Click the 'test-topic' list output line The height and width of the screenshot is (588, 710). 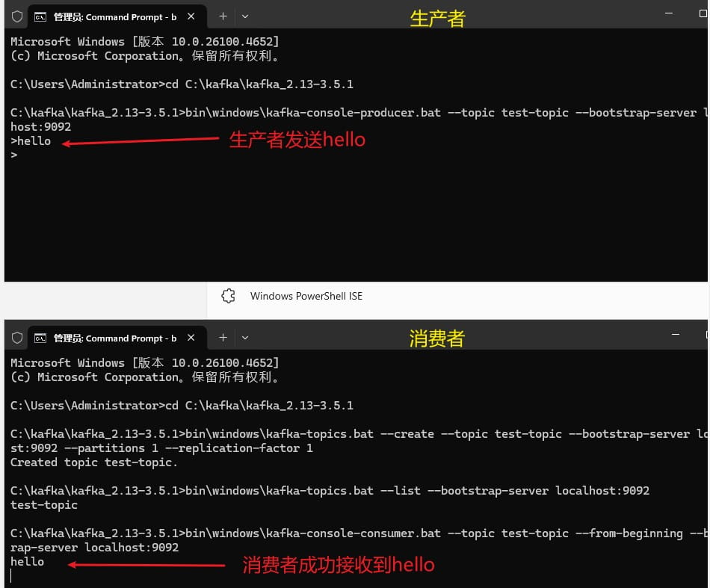tap(44, 505)
